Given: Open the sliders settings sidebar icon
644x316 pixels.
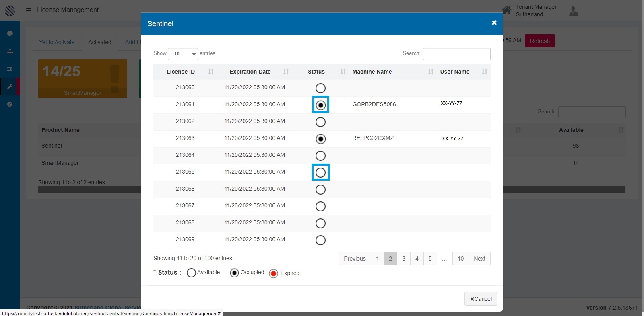Looking at the screenshot, I should (10, 69).
